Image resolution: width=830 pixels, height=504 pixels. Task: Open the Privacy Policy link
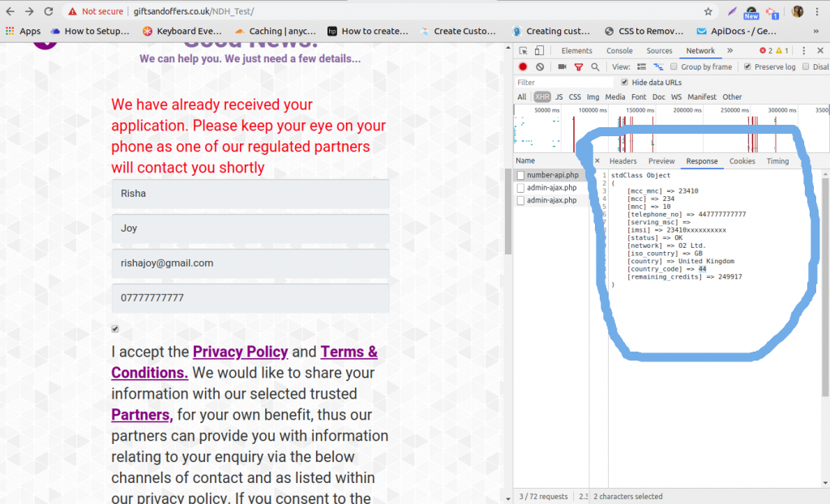coord(240,352)
